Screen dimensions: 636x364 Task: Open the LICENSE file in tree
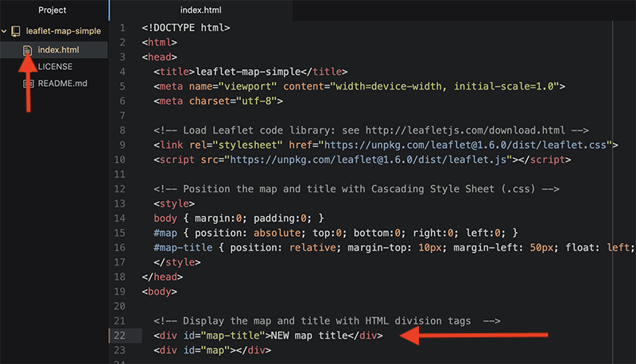pyautogui.click(x=55, y=67)
